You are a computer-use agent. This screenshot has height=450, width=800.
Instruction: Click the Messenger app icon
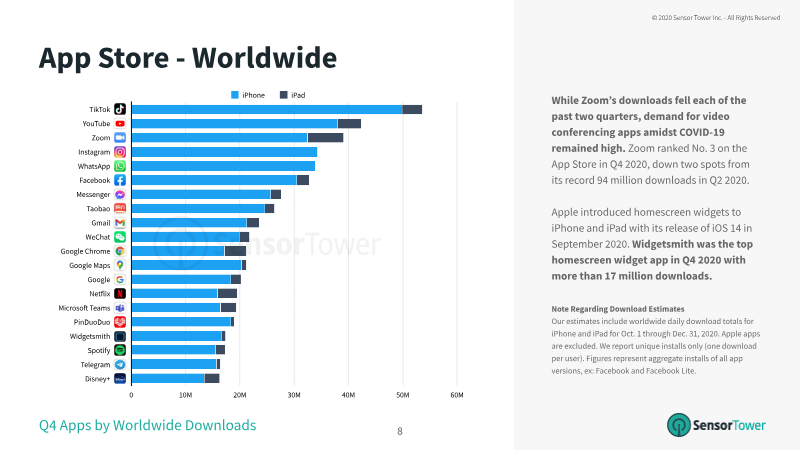(120, 194)
